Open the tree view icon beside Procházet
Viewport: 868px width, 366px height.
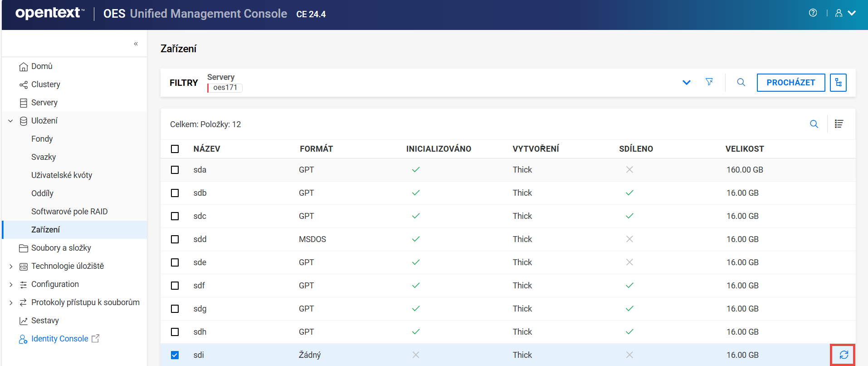838,83
